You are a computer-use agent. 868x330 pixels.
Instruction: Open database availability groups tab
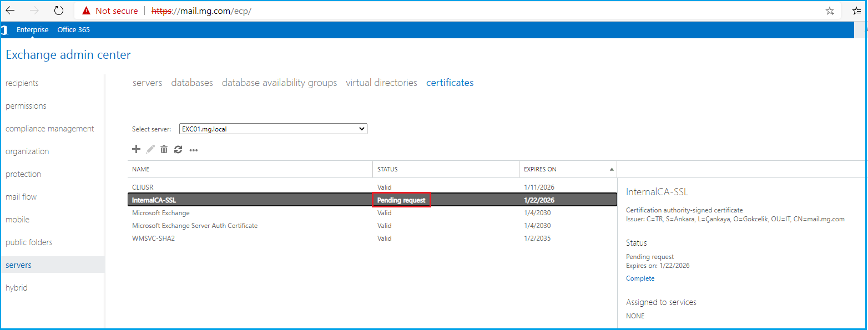pos(279,83)
